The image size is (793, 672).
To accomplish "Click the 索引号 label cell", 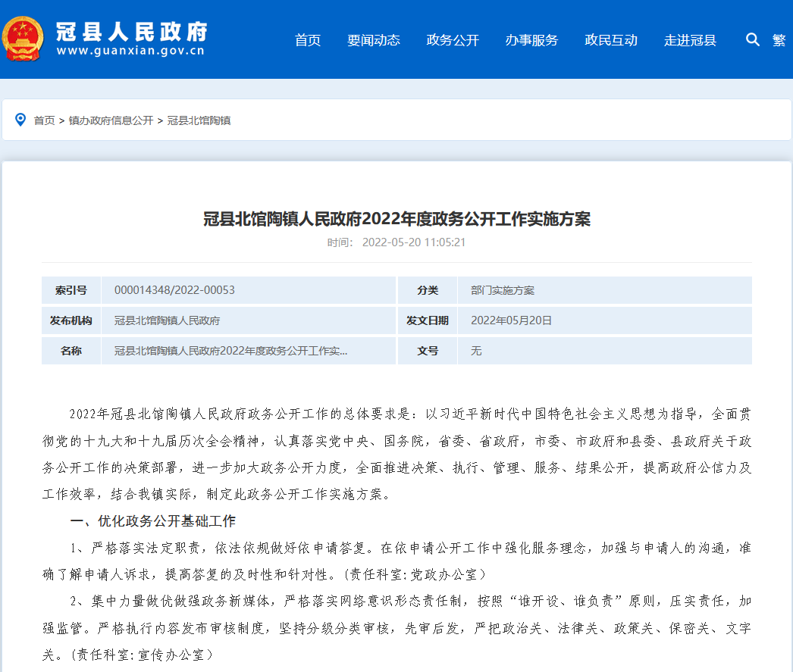I will 71,290.
